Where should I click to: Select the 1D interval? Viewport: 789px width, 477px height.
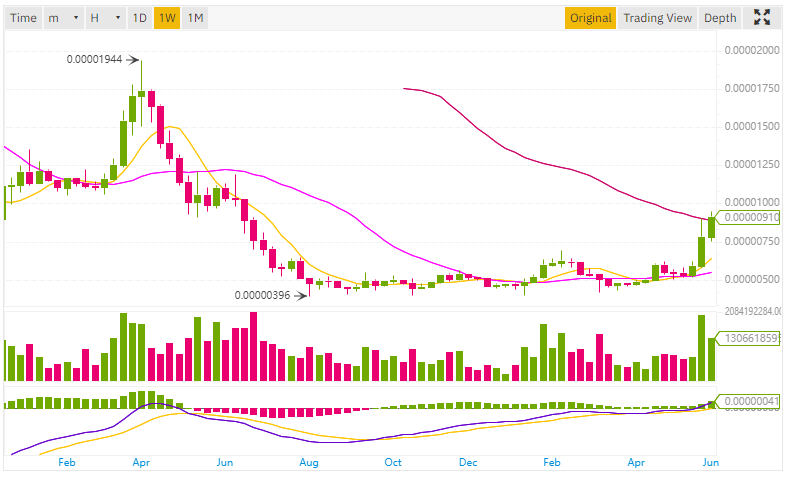(139, 18)
